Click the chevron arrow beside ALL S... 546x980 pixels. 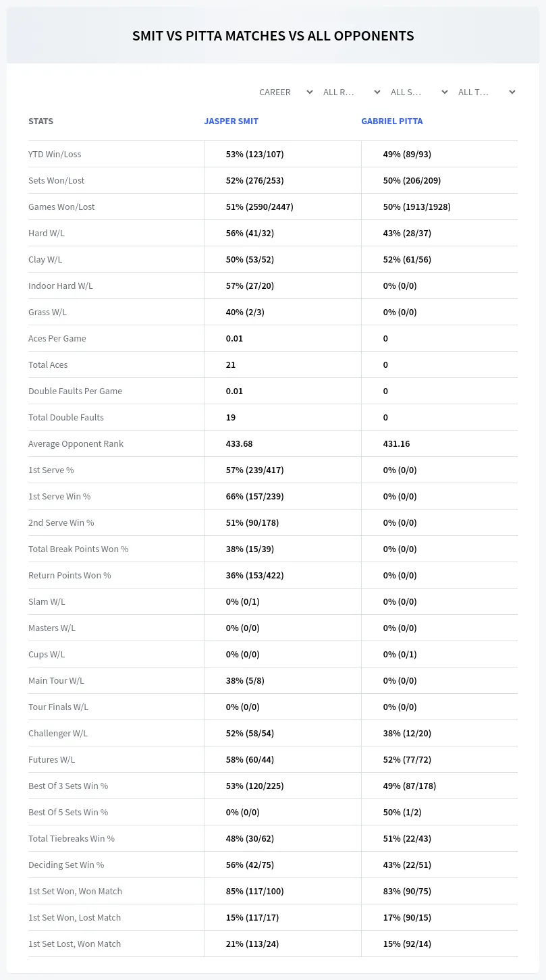445,92
